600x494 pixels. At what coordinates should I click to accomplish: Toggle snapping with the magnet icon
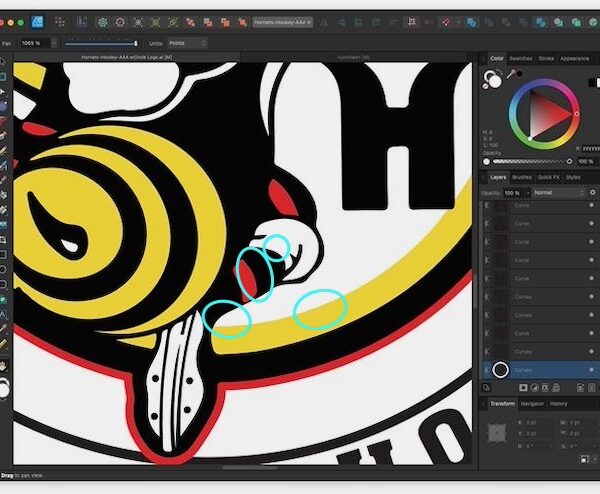446,23
